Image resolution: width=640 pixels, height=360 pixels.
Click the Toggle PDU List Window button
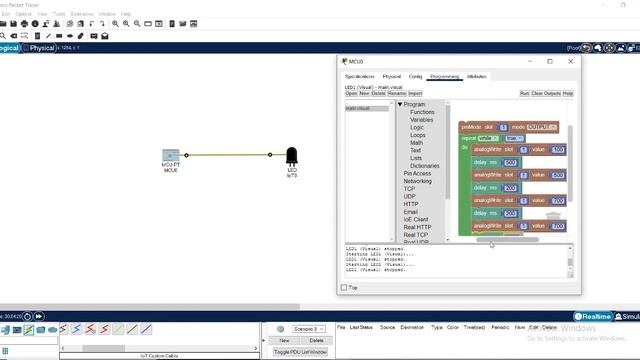300,352
